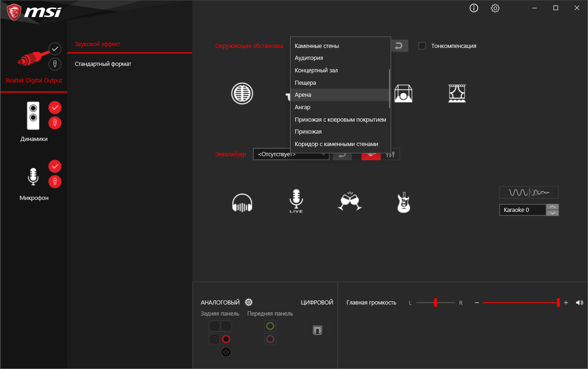The height and width of the screenshot is (369, 588).
Task: Click the L-R balance slider handle
Action: point(435,303)
